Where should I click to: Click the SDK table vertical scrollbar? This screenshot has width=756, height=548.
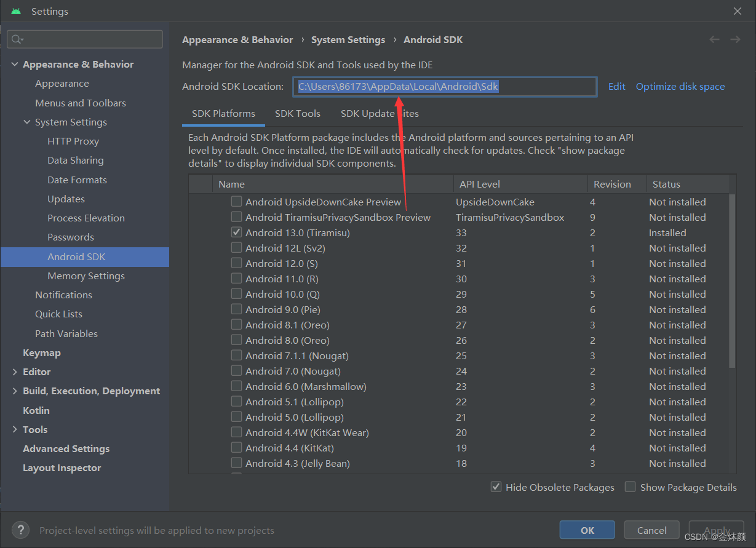pos(732,280)
